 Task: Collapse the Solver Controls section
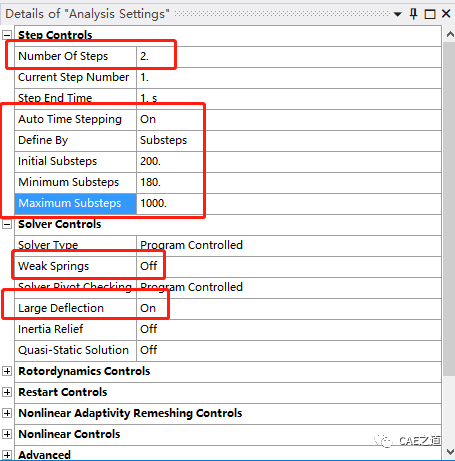[7, 224]
